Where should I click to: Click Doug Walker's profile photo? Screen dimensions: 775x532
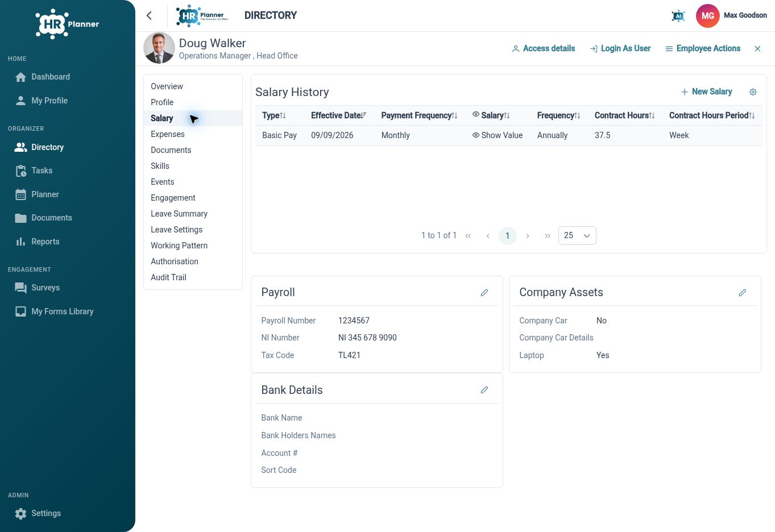point(159,48)
